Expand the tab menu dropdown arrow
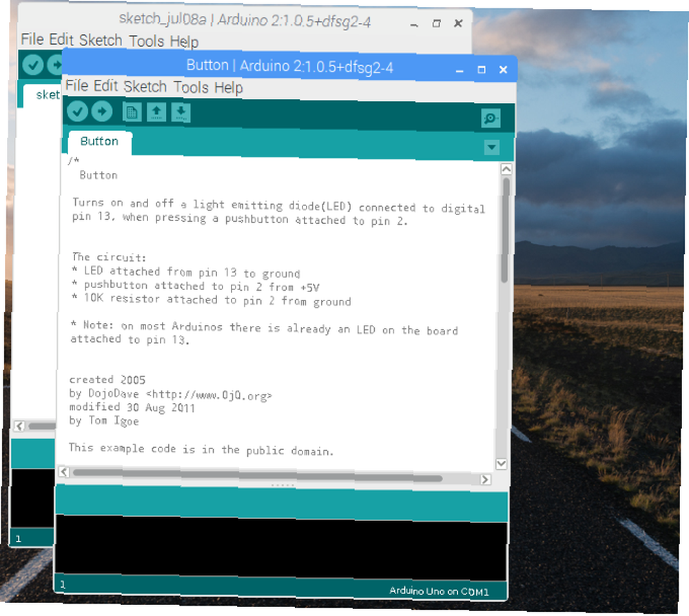This screenshot has width=689, height=616. pos(492,147)
